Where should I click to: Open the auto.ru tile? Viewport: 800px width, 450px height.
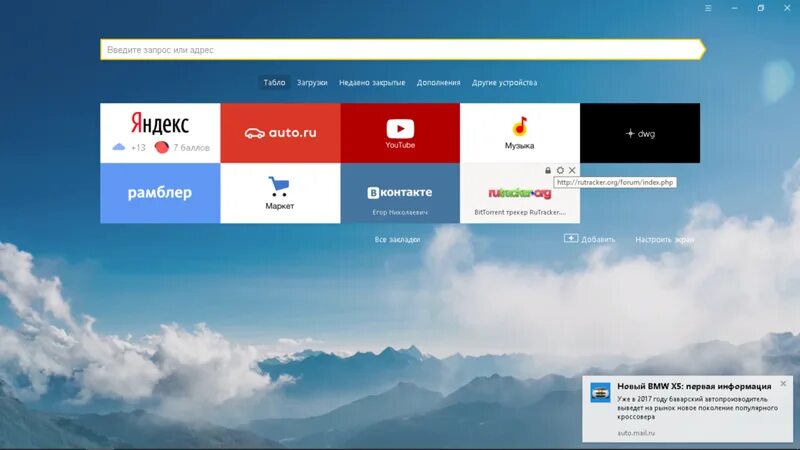tap(280, 133)
